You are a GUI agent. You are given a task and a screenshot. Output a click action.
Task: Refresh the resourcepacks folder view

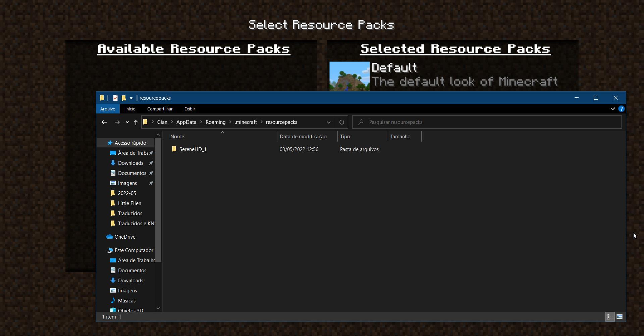pos(341,122)
